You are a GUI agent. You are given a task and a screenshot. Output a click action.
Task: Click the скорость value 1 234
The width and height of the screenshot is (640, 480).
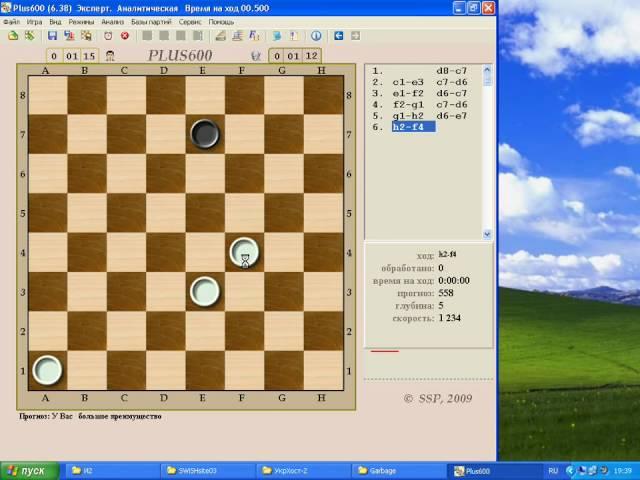pos(450,318)
